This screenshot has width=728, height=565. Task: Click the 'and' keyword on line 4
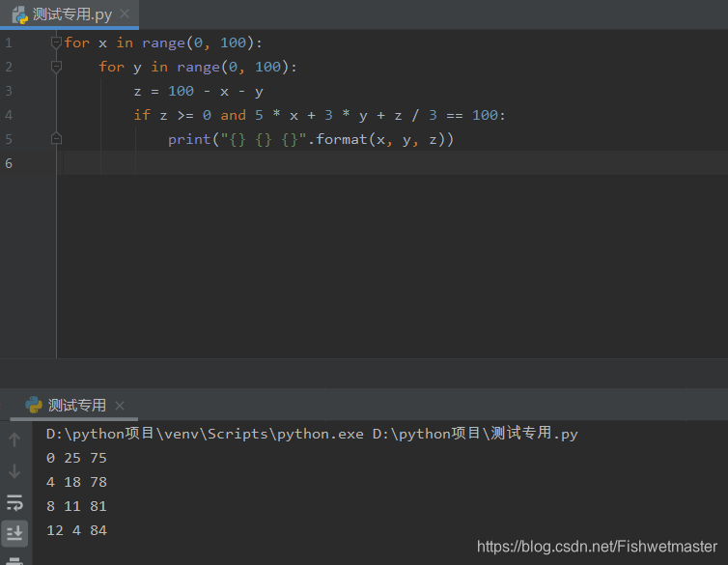[x=233, y=115]
